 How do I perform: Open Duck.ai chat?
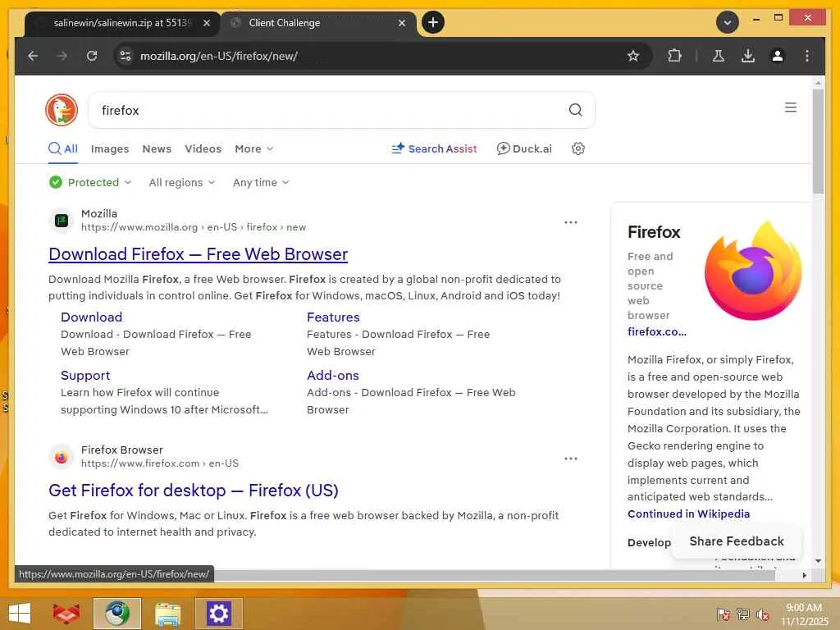pos(524,149)
